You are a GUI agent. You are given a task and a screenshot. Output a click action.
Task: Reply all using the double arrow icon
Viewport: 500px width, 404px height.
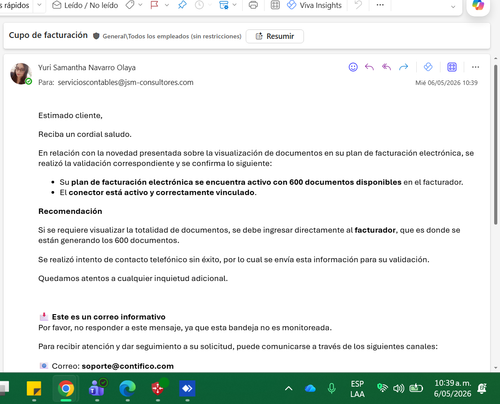(386, 67)
